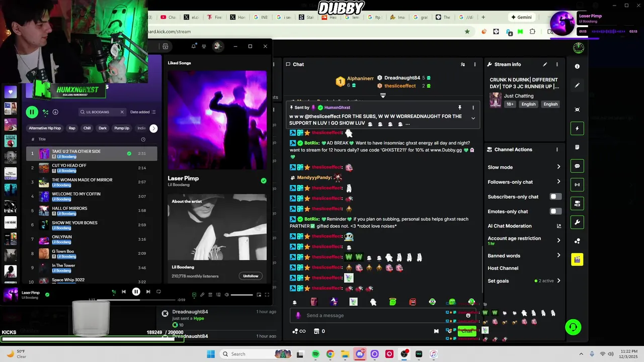Open the emoji picker in chat input
The height and width of the screenshot is (362, 644).
(x=468, y=315)
